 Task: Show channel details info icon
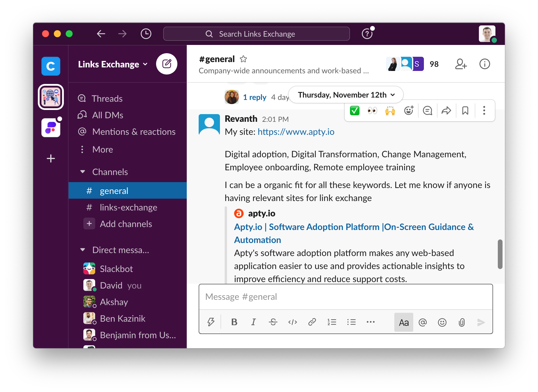click(x=485, y=64)
